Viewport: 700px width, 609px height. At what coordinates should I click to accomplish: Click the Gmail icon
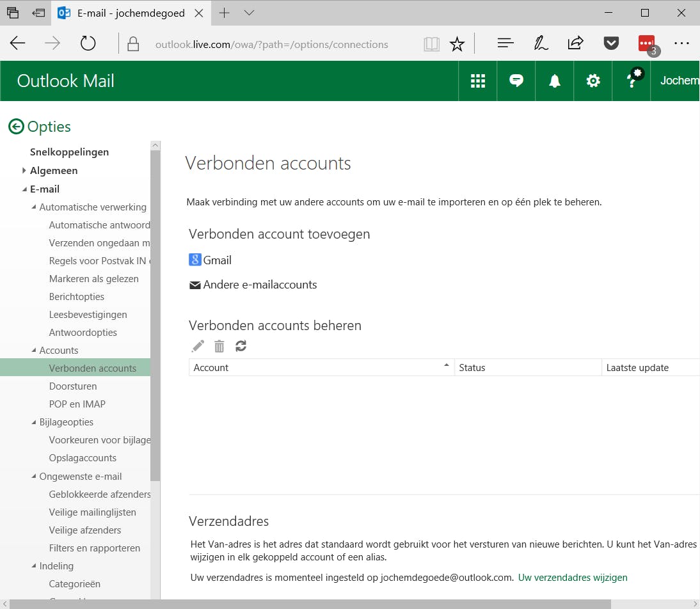[195, 260]
